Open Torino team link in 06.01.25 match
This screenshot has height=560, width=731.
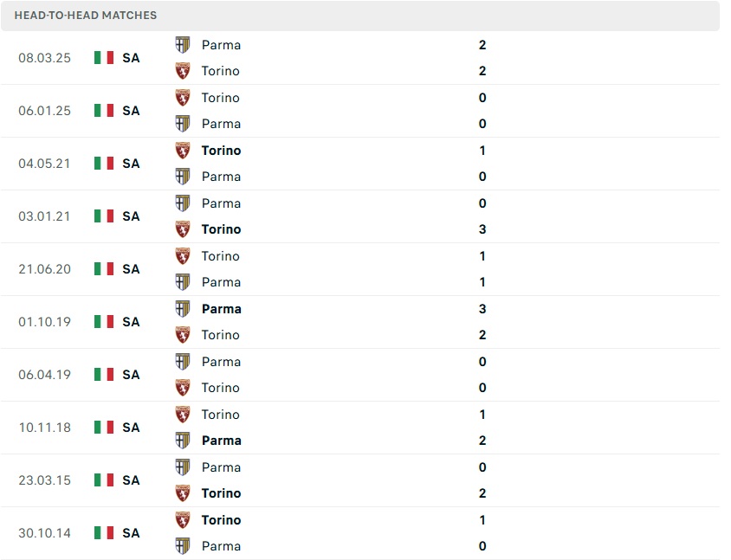[220, 98]
